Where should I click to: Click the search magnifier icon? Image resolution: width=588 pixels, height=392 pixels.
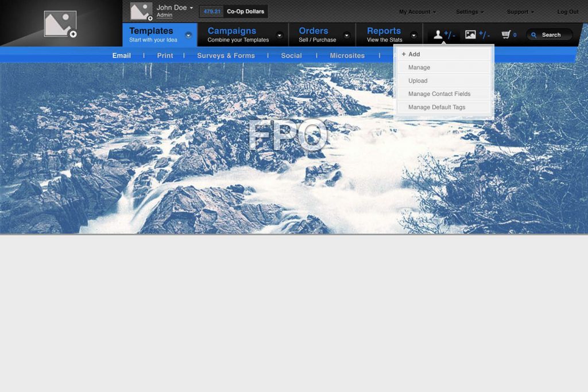534,35
